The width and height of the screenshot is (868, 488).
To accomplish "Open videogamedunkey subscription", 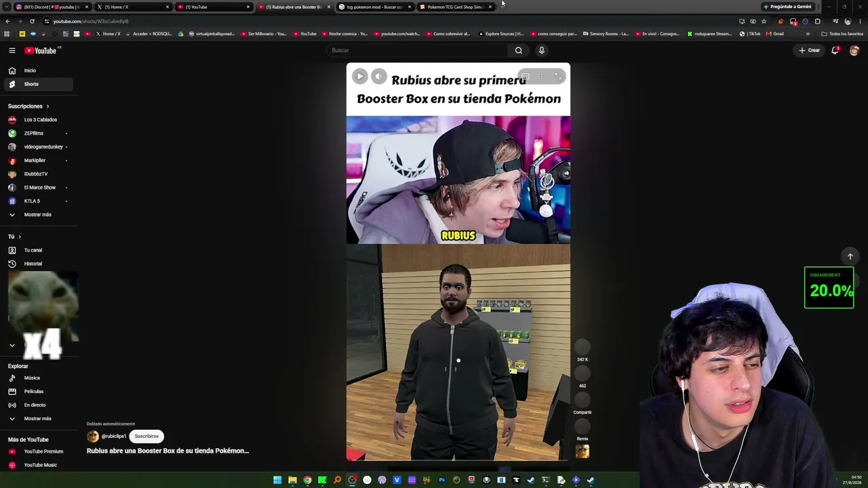I will click(37, 147).
